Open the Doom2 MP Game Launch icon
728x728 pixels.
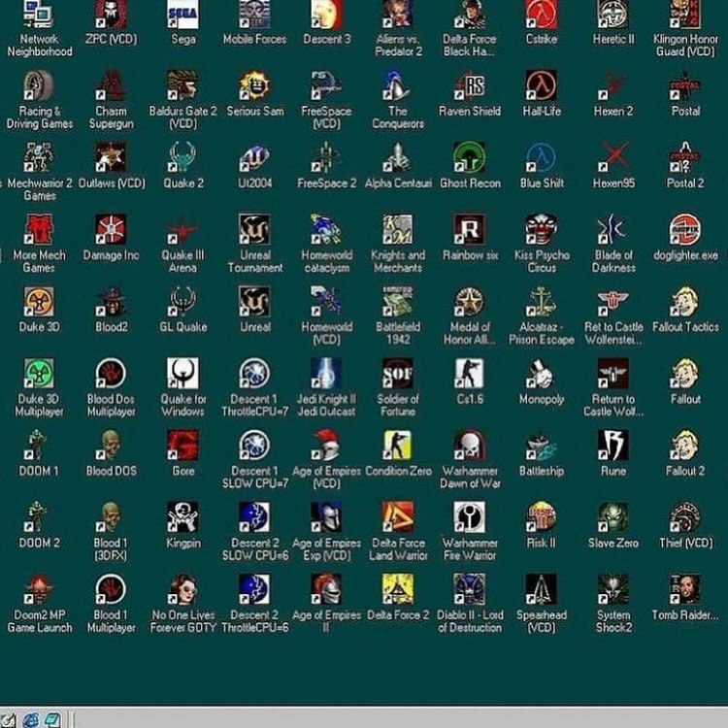(40, 589)
